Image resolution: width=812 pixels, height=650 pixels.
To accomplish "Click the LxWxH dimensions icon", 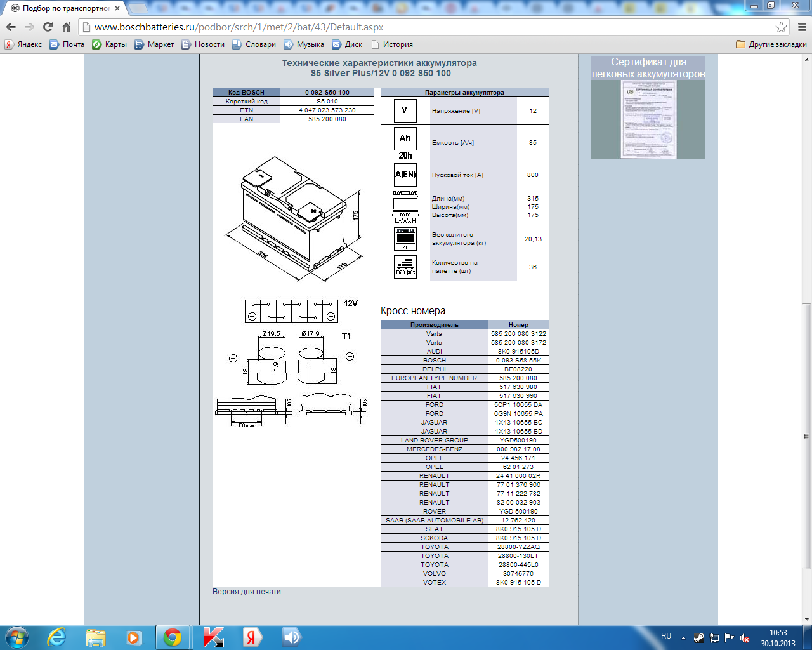I will tap(405, 207).
